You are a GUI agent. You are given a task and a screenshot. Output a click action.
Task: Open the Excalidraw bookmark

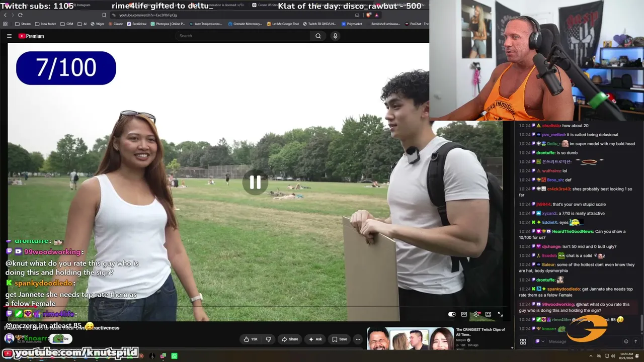point(137,24)
